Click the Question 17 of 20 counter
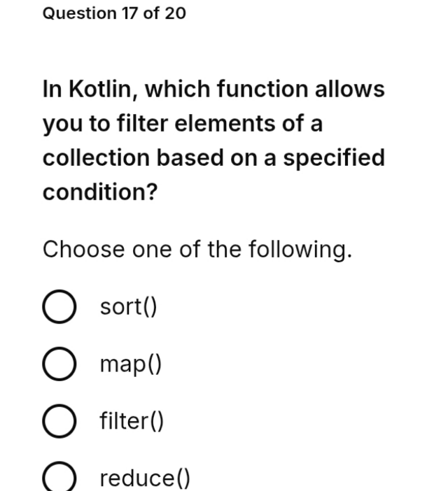Viewport: 448px width, 491px height. 114,13
